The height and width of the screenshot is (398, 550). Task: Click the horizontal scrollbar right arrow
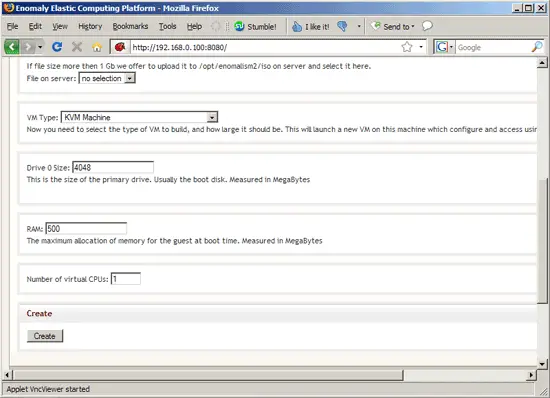coord(531,375)
